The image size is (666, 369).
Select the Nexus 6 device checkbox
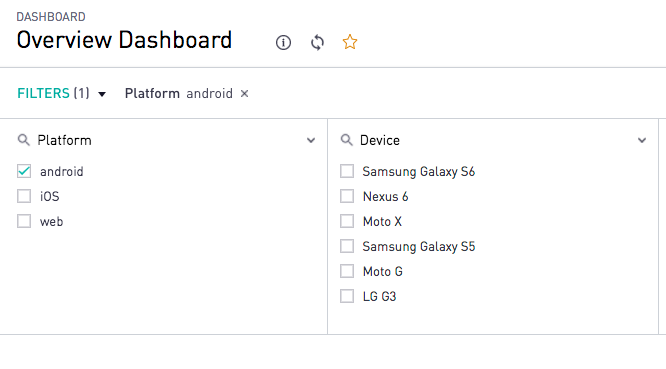pos(347,196)
